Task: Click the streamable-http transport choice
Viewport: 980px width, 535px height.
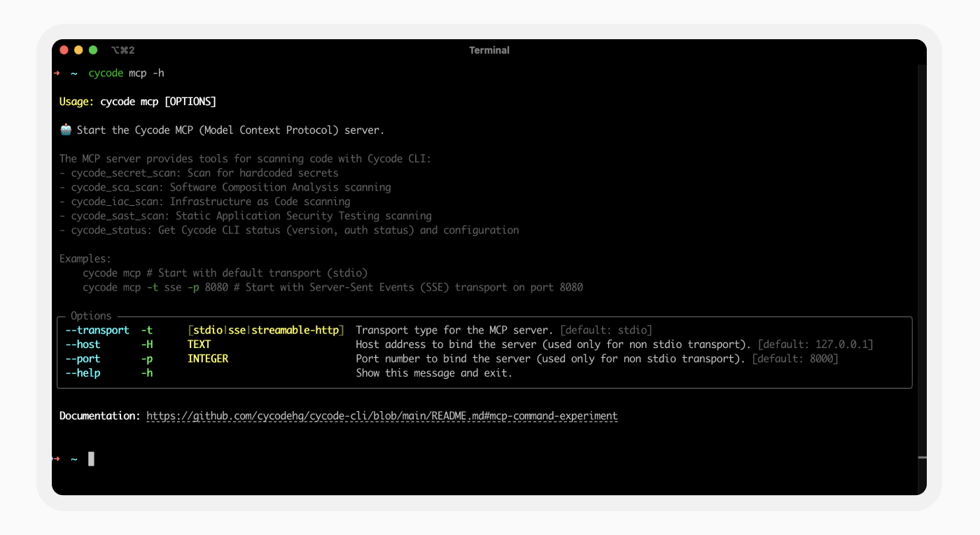Action: click(295, 330)
